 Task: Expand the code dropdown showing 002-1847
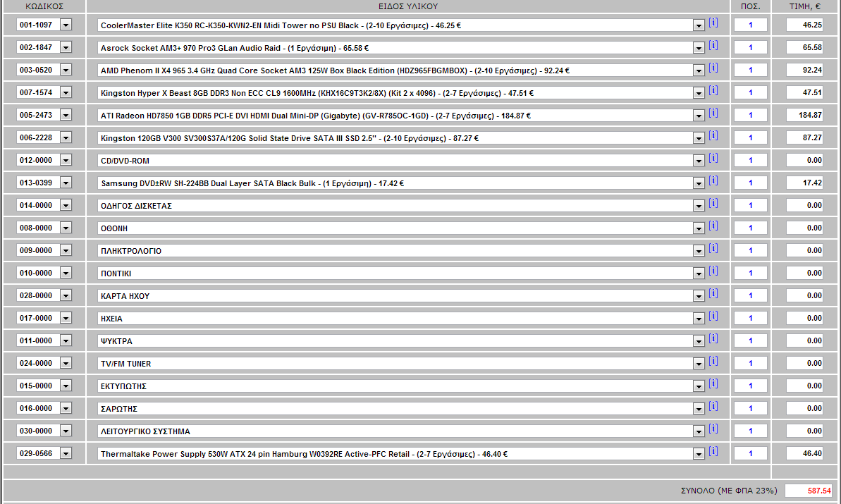(66, 48)
